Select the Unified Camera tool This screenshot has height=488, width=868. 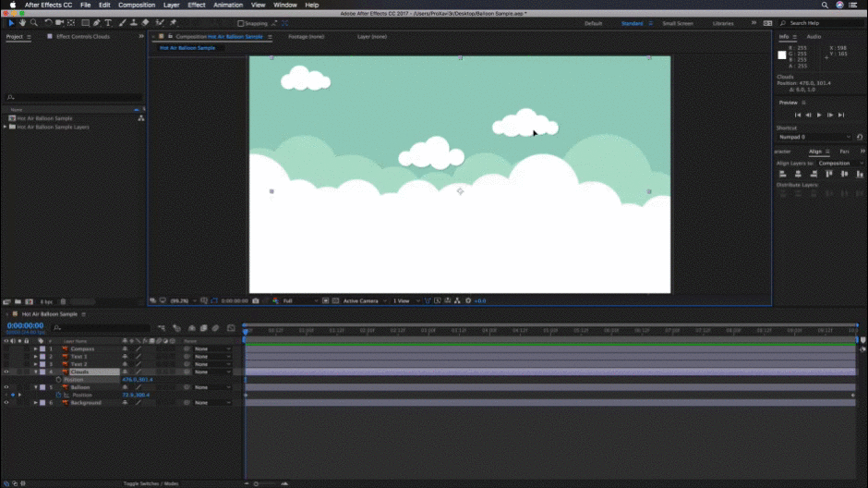point(59,23)
